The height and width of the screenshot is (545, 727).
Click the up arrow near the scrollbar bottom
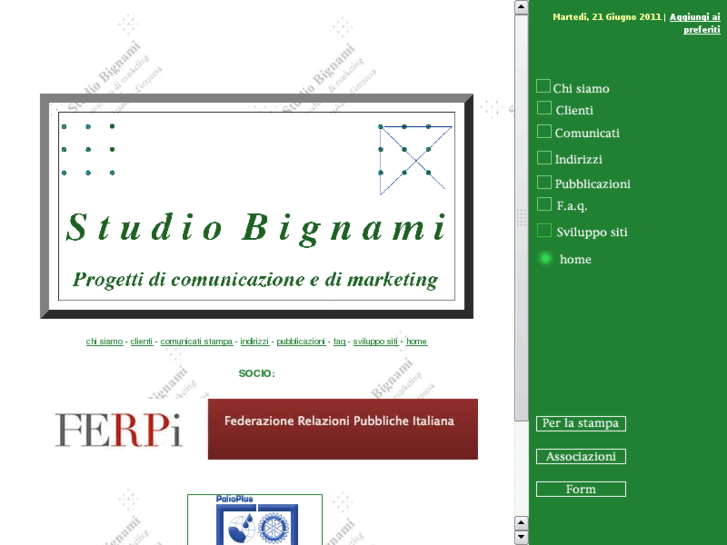(x=521, y=523)
